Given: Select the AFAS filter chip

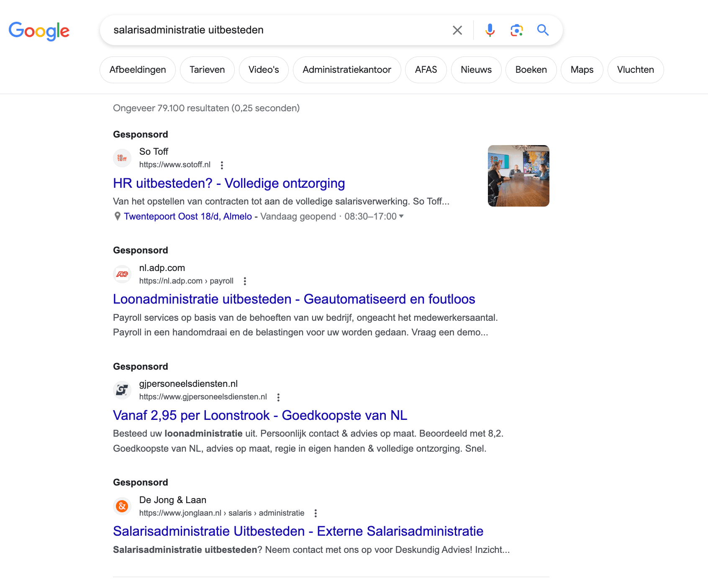Looking at the screenshot, I should point(426,70).
